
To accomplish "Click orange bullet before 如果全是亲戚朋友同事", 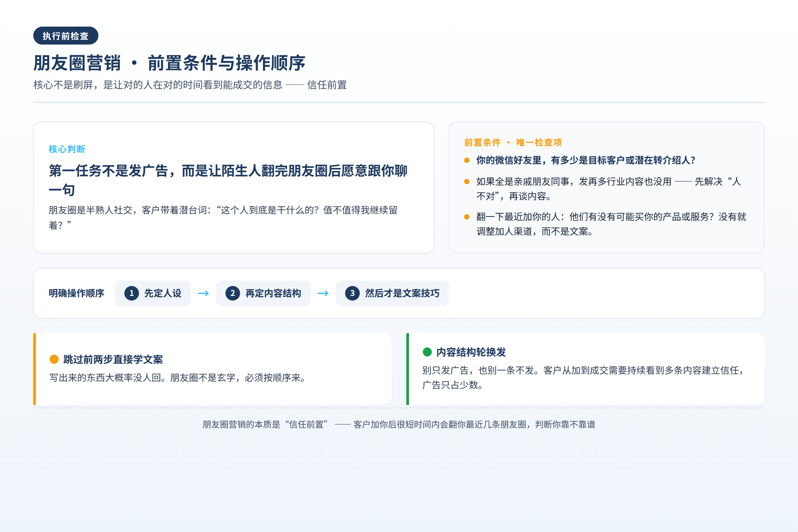I will 467,182.
